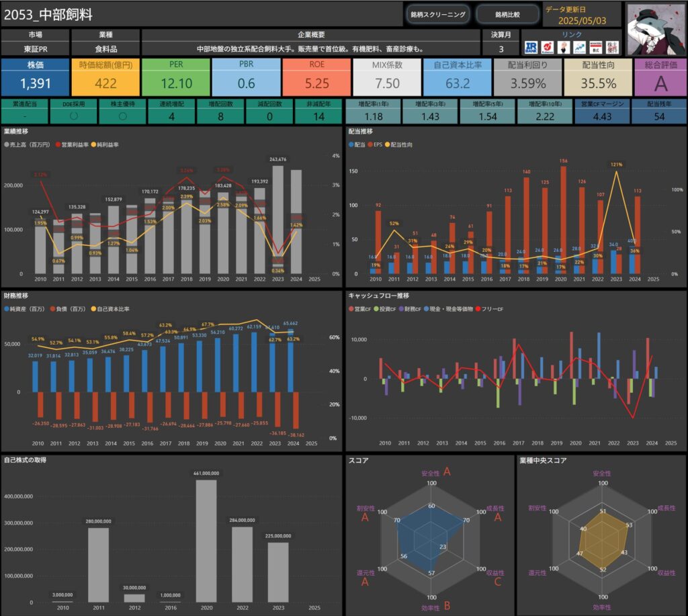This screenshot has width=688, height=616.
Task: Toggle the 財務CF legend entry
Action: pyautogui.click(x=411, y=309)
